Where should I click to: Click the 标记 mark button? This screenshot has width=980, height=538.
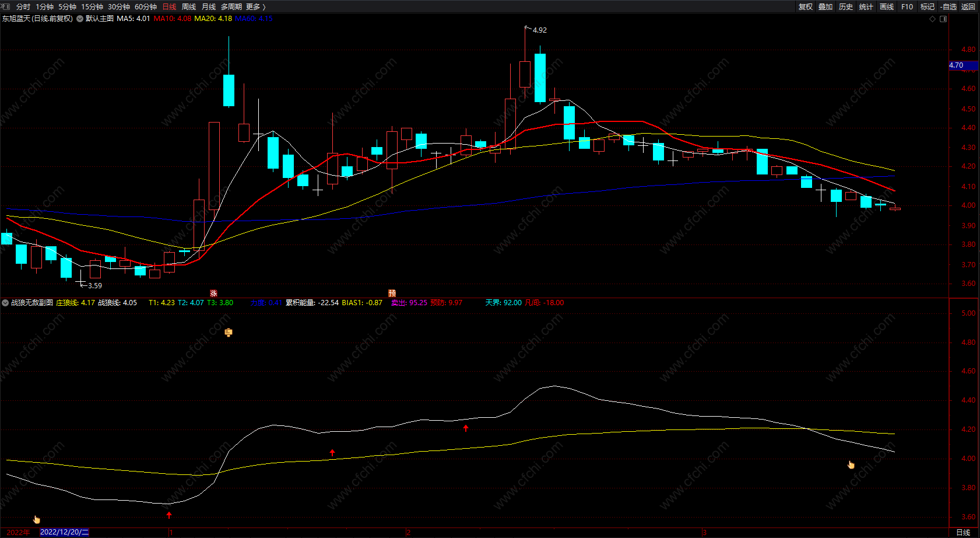[x=928, y=7]
